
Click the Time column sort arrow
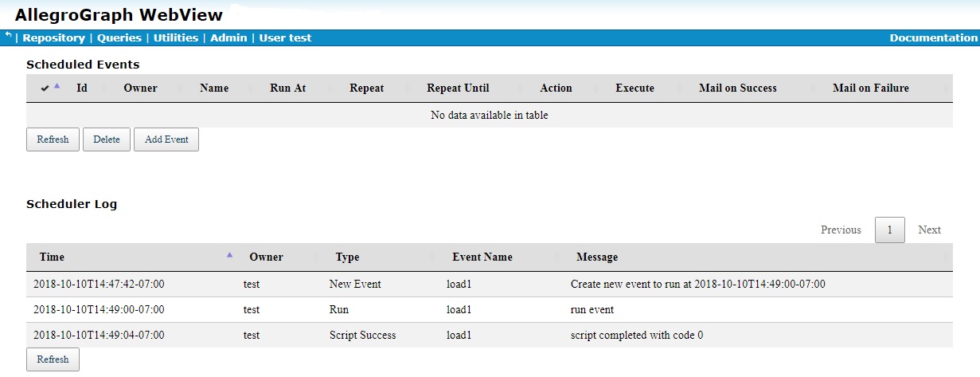229,255
